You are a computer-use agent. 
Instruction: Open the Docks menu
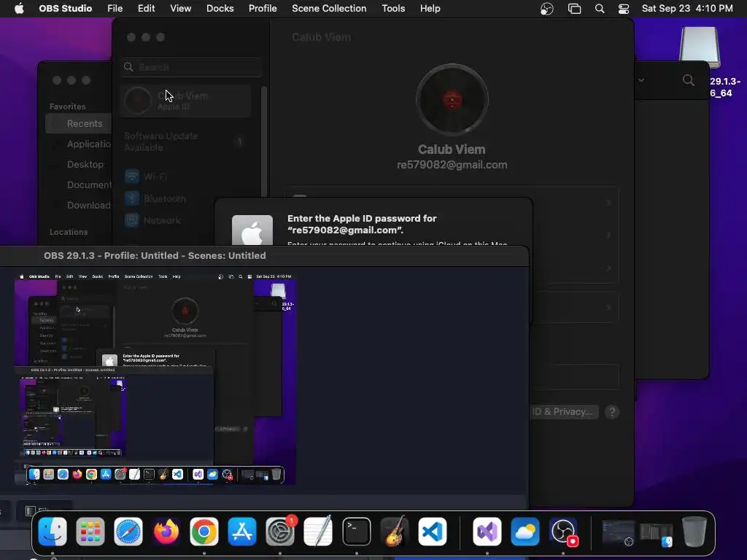tap(220, 9)
